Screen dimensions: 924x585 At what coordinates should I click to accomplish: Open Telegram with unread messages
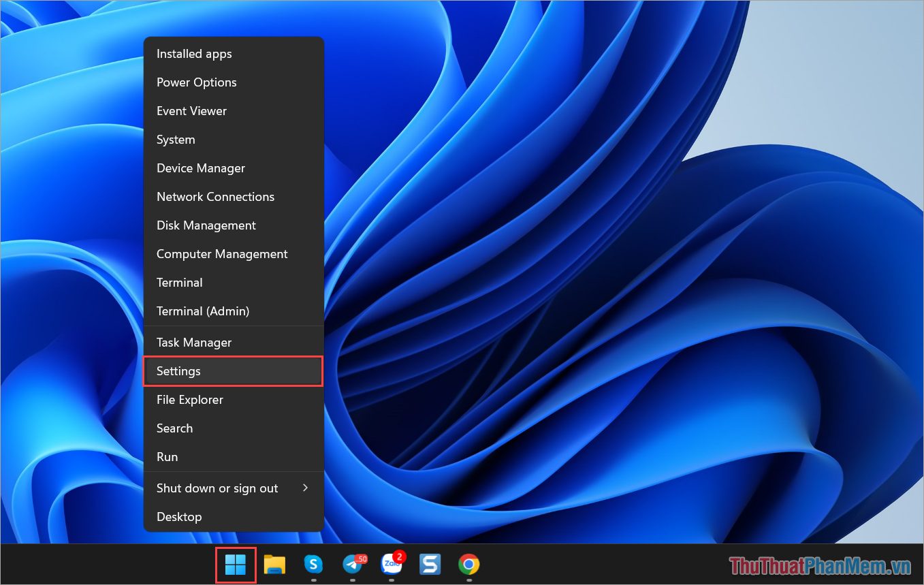pyautogui.click(x=353, y=565)
